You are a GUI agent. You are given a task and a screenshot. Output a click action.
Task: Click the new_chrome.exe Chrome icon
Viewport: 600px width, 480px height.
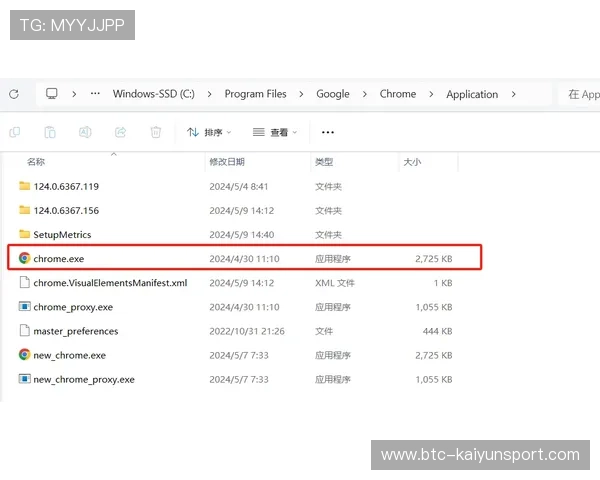24,355
